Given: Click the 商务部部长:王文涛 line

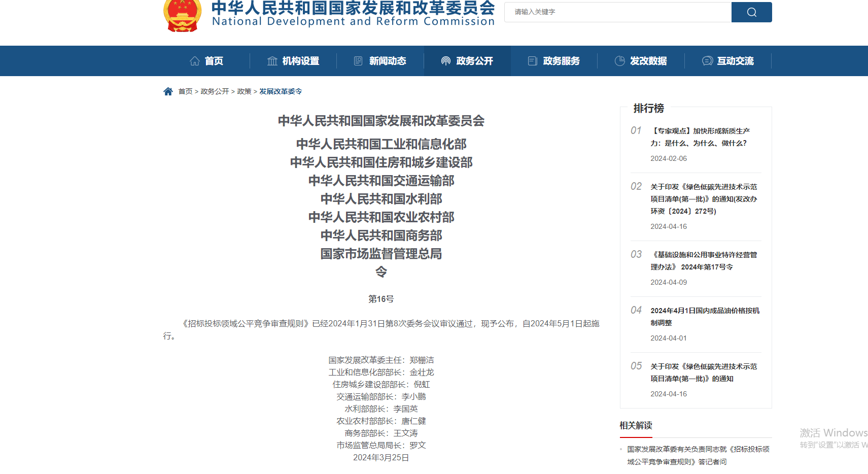Looking at the screenshot, I should 381,433.
